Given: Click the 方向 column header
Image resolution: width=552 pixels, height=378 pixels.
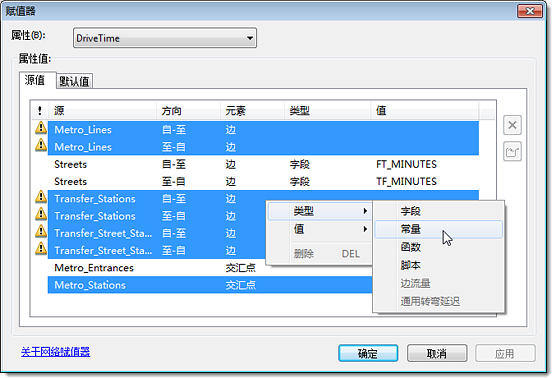Looking at the screenshot, I should coord(188,111).
